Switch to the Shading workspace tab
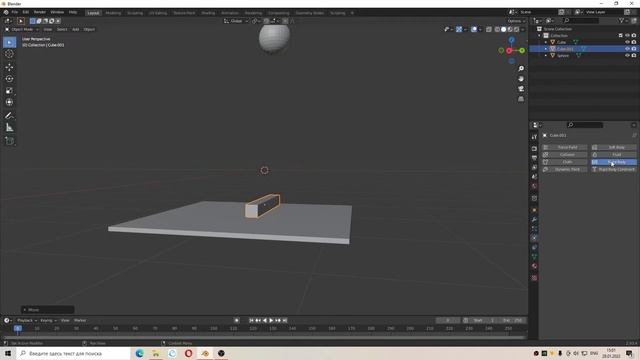The image size is (640, 360). (x=208, y=13)
